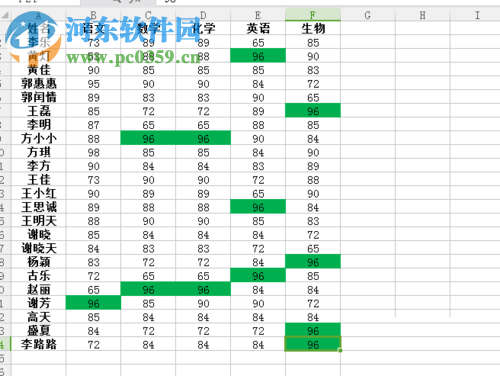Click 87 in 李明's 语文 column
This screenshot has width=500, height=376.
[x=93, y=125]
